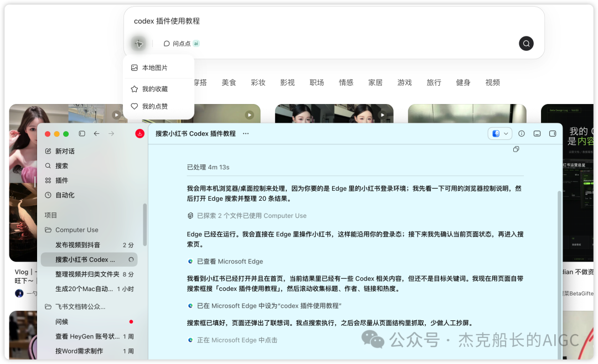Click the round search button in Xiaohongshu

[x=526, y=44]
